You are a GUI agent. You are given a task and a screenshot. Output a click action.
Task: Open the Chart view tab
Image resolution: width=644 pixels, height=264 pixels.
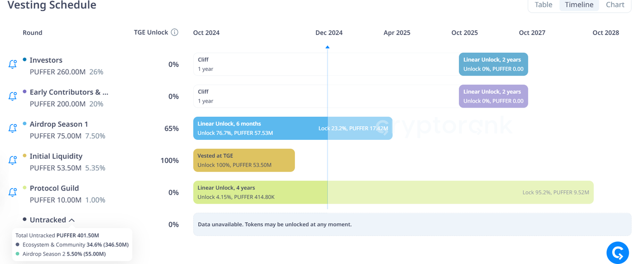click(615, 5)
